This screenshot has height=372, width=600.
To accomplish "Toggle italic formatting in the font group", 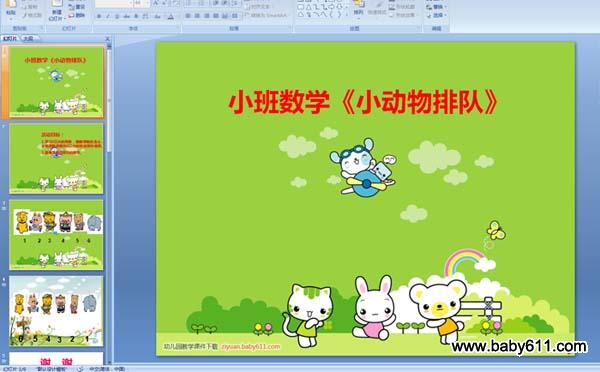I will pos(108,16).
